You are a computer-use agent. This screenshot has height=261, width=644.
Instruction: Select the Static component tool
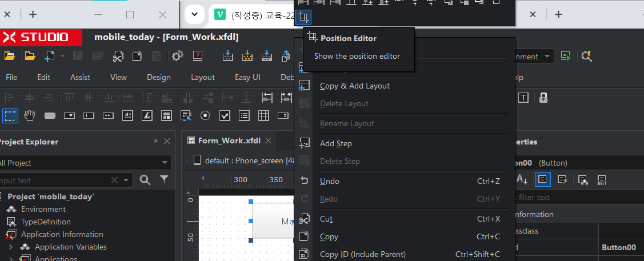pyautogui.click(x=147, y=116)
